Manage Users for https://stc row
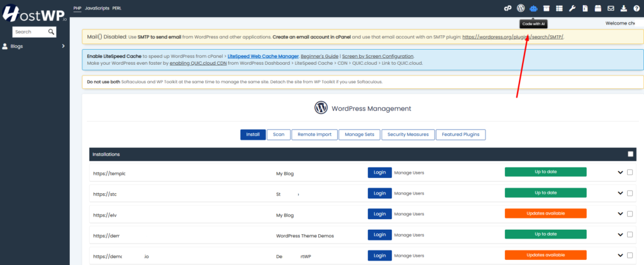Viewport: 644px width, 265px height. pos(409,193)
